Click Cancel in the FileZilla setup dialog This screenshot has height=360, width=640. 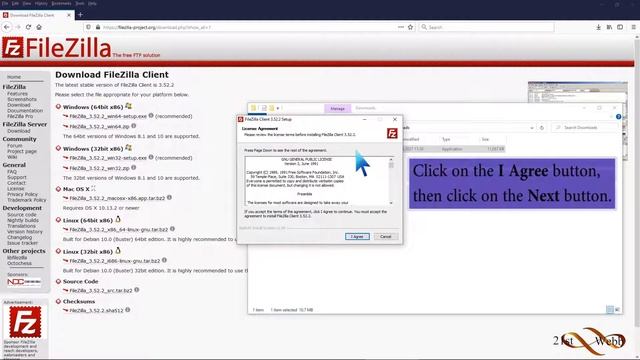[x=385, y=237]
